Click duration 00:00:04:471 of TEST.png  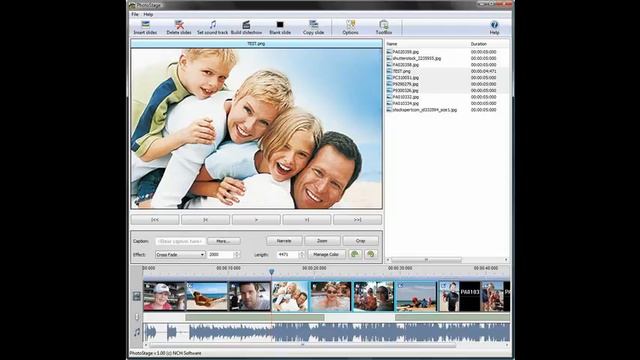click(x=484, y=71)
